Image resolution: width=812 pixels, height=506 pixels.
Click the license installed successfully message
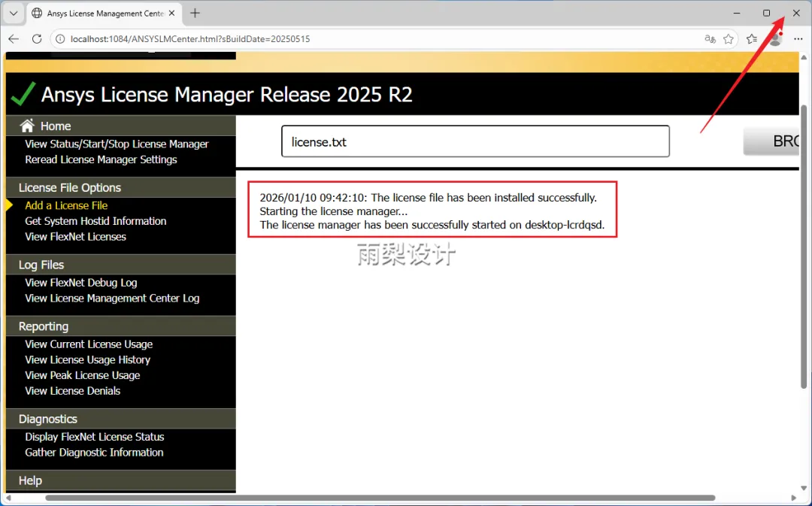429,198
